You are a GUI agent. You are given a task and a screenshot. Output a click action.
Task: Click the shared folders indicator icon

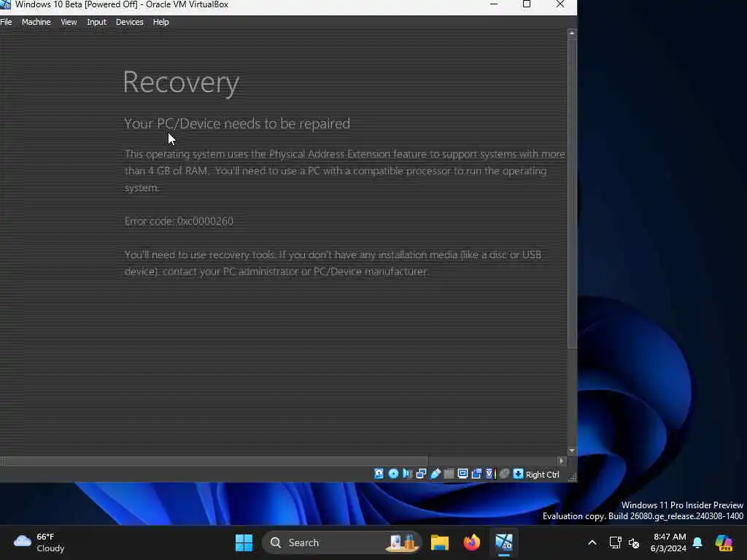449,473
